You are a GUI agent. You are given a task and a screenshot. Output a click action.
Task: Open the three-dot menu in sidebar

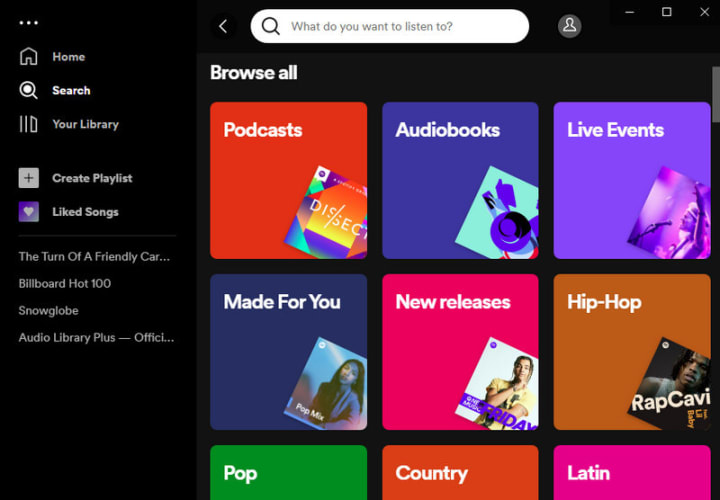(28, 22)
